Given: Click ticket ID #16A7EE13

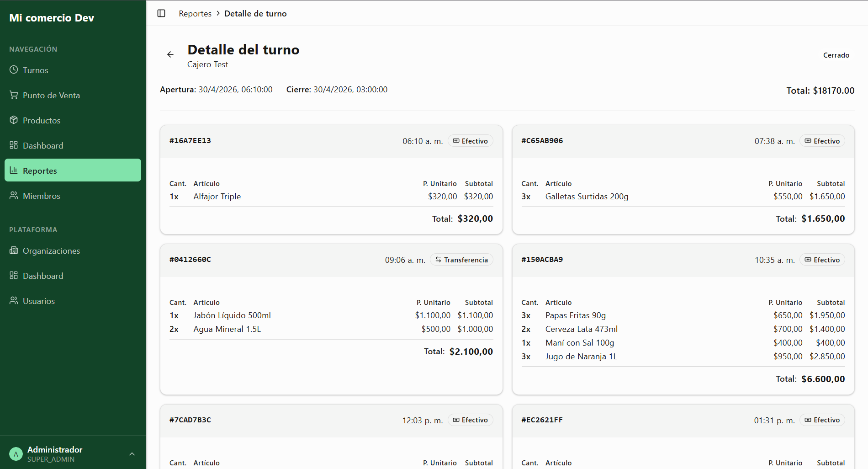Looking at the screenshot, I should 190,141.
